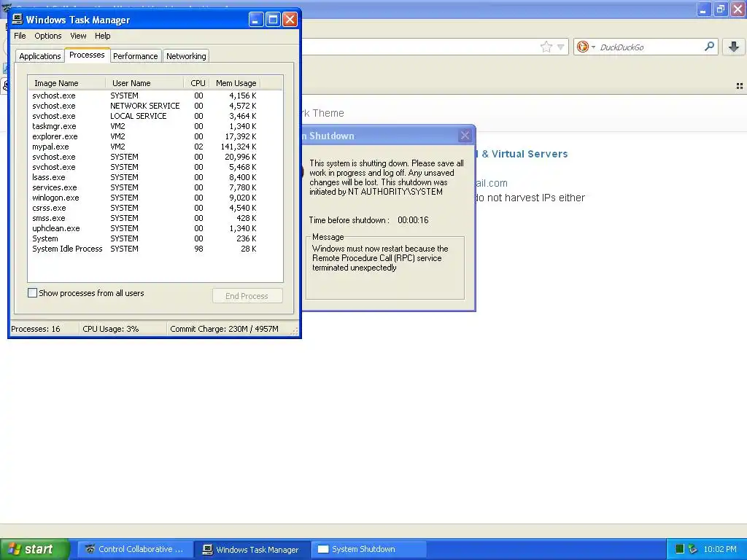Close the Windows Task Manager window

(290, 20)
